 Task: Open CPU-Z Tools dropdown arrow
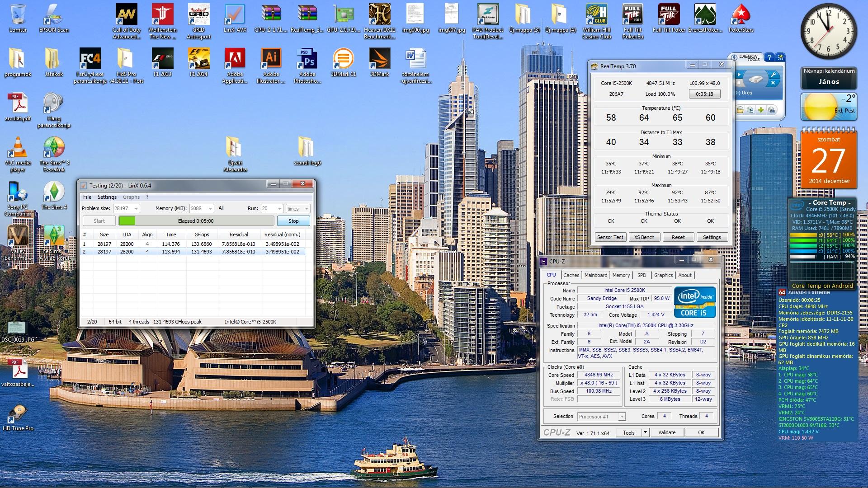tap(645, 432)
